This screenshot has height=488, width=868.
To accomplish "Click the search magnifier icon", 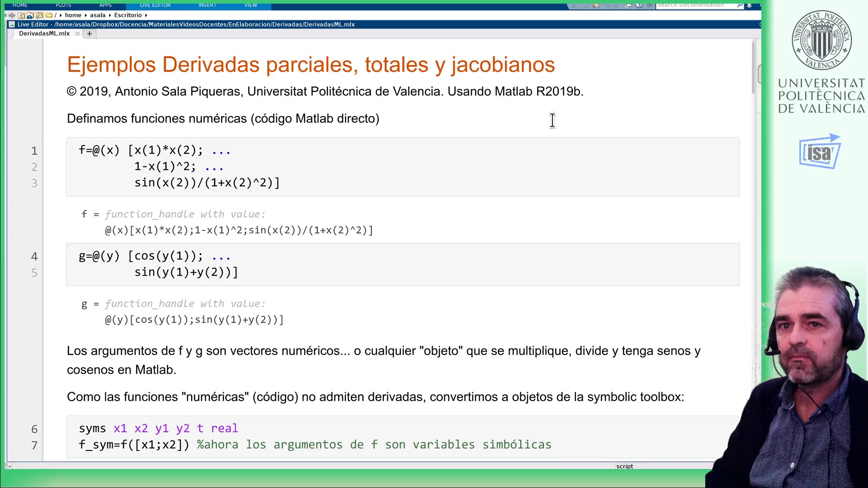I will tap(739, 5).
